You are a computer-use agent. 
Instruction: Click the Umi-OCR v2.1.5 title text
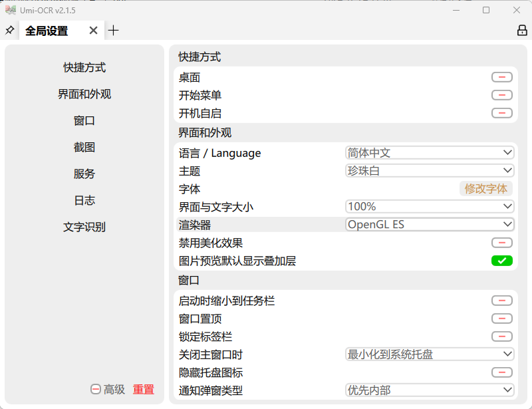(x=47, y=11)
